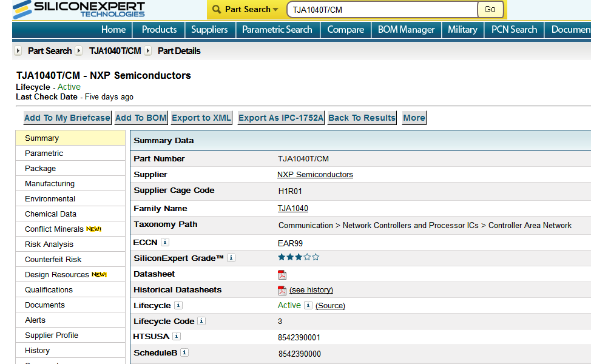
Task: Open the Home menu
Action: 113,29
